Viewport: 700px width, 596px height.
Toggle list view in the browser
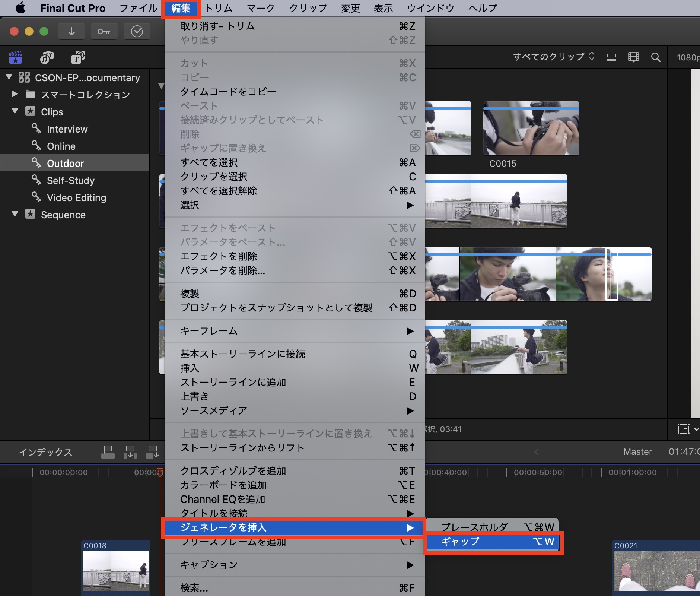click(x=611, y=57)
